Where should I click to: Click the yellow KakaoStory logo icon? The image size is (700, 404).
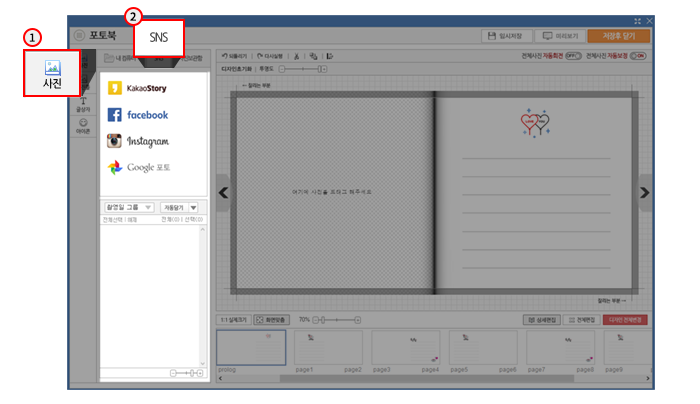tap(114, 88)
